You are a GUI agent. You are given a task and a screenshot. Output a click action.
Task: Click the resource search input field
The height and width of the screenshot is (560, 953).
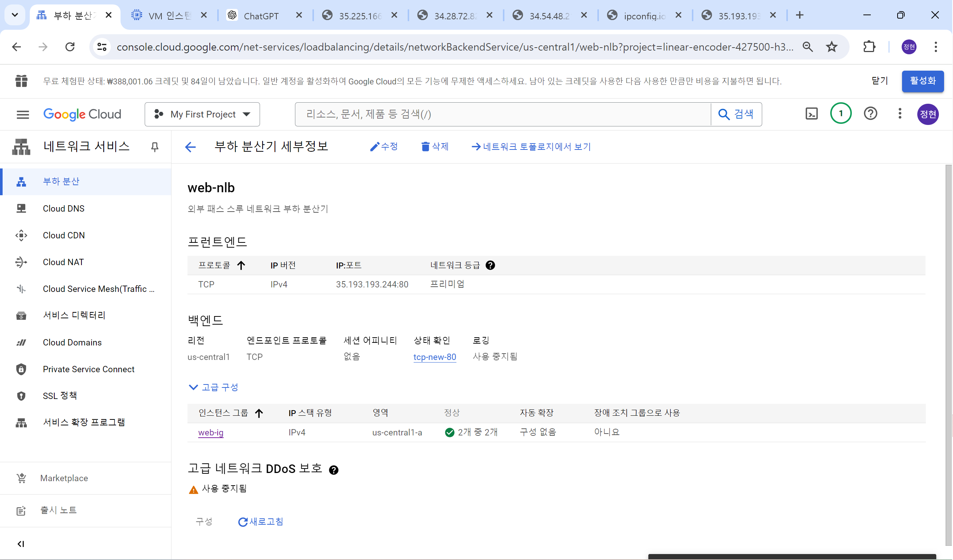pos(502,114)
